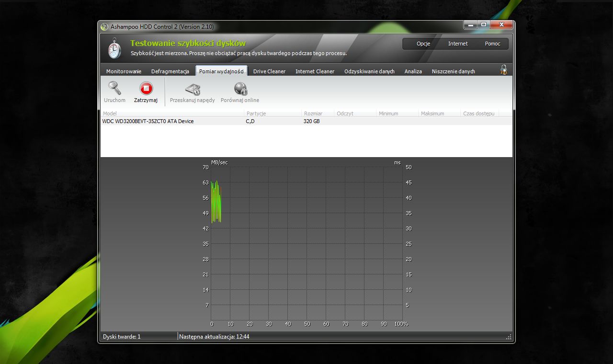Image resolution: width=613 pixels, height=364 pixels.
Task: Click the Maksimum column header
Action: pos(440,114)
